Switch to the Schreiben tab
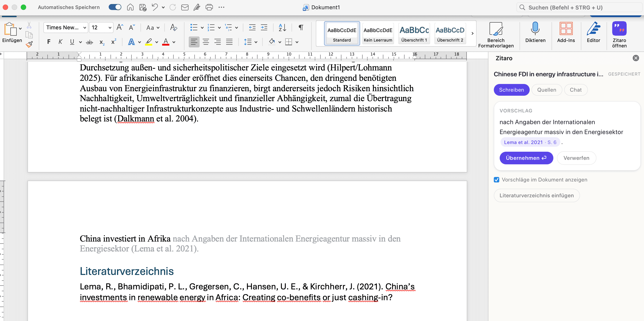 (x=511, y=90)
